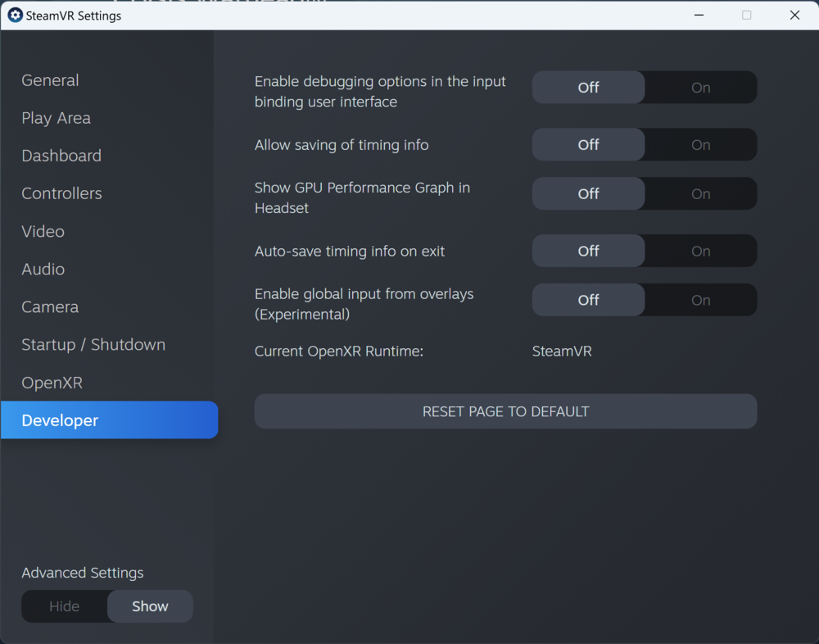This screenshot has width=819, height=644.
Task: Open the OpenXR settings page
Action: tap(52, 383)
